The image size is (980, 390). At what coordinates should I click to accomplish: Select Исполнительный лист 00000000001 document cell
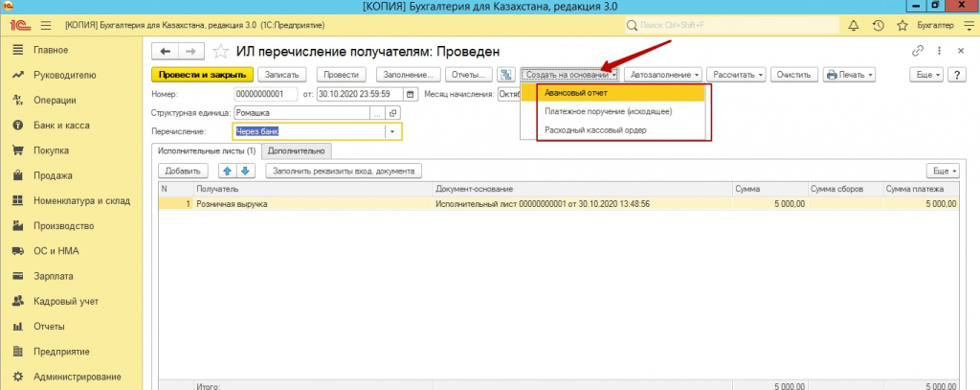[x=583, y=203]
